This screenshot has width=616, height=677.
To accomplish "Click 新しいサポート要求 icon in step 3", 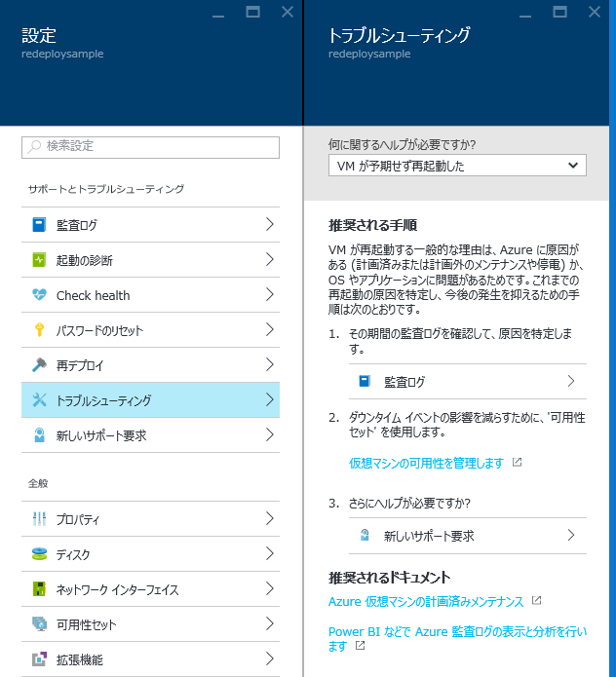I will click(x=365, y=536).
